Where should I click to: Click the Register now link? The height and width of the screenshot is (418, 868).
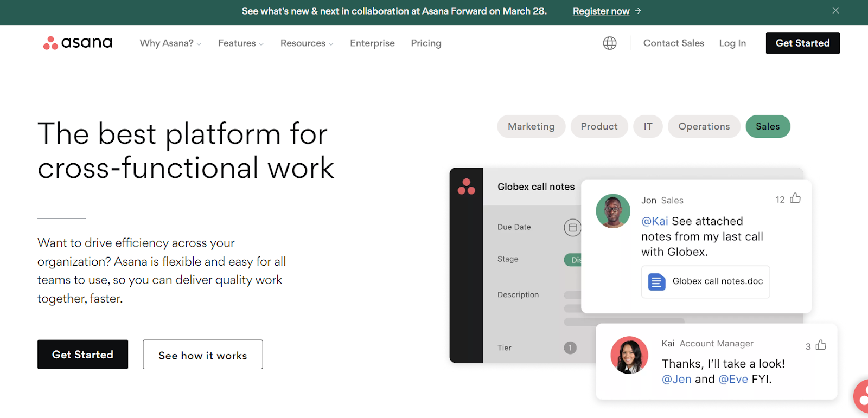(601, 11)
